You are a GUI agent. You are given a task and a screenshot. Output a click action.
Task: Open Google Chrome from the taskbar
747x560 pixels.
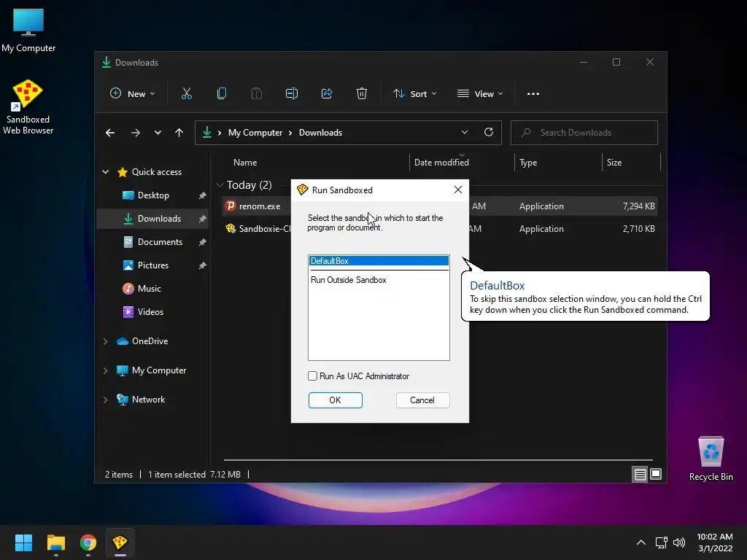coord(88,542)
